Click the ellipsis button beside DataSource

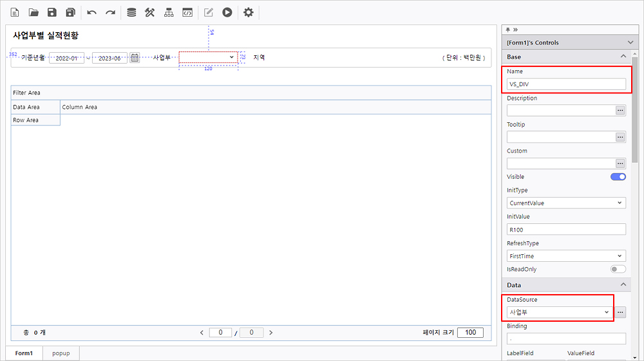coord(620,312)
